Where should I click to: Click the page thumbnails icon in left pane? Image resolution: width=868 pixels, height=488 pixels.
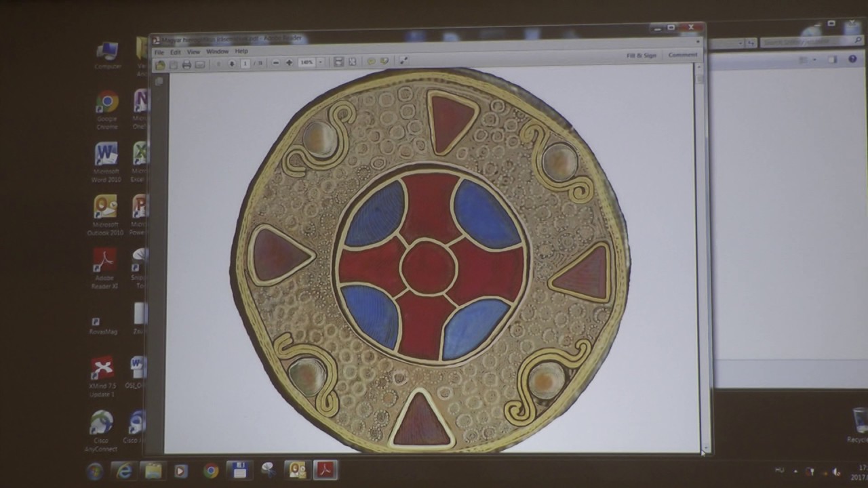[x=159, y=81]
